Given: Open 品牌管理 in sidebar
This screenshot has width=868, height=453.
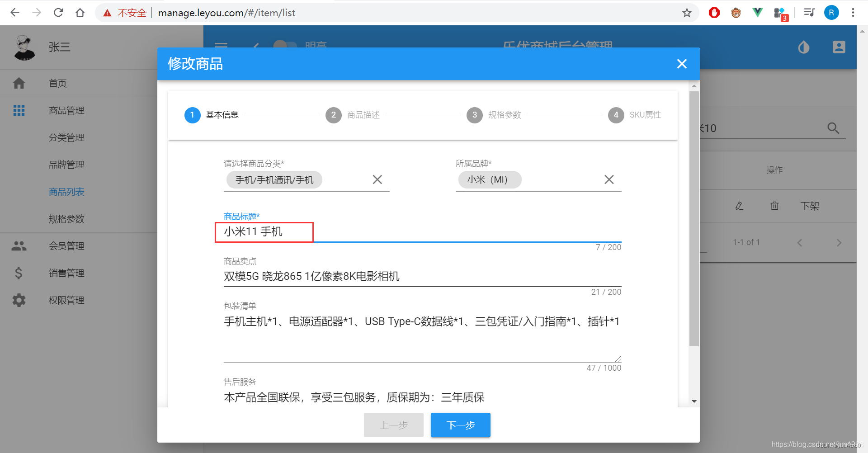Looking at the screenshot, I should pyautogui.click(x=66, y=165).
